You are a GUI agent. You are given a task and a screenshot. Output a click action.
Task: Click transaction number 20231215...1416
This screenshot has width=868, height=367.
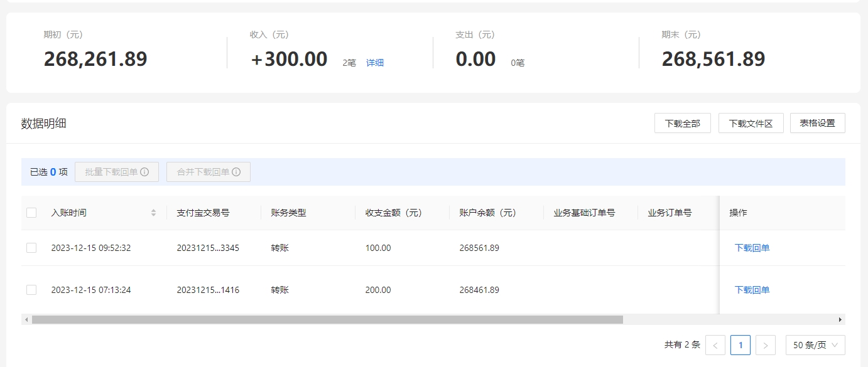[x=208, y=290]
